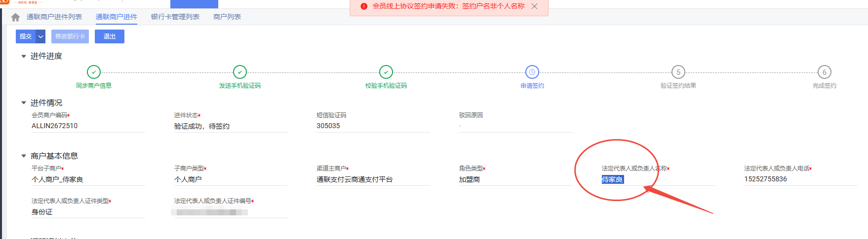Click the 校验手机验证码 checkmark step icon
Screen dimensions: 868x239
pyautogui.click(x=386, y=72)
